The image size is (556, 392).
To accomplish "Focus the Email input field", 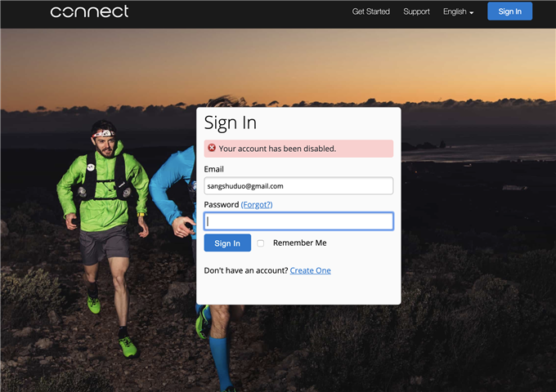I will tap(298, 186).
